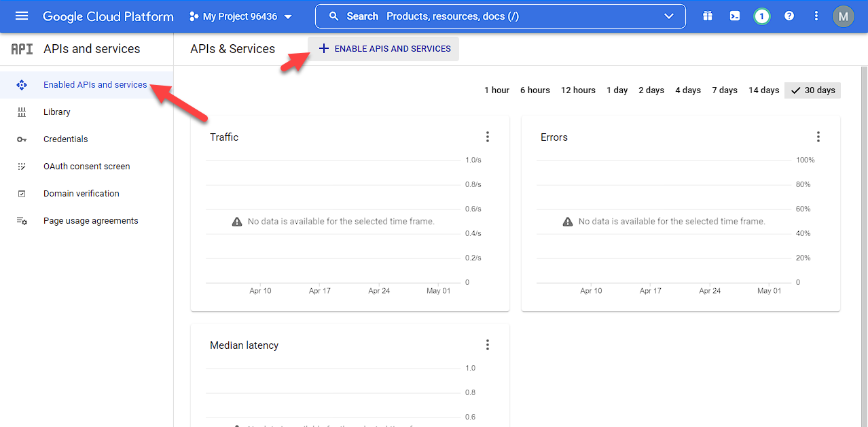
Task: Click the Domain verification checkbox icon
Action: tap(21, 194)
